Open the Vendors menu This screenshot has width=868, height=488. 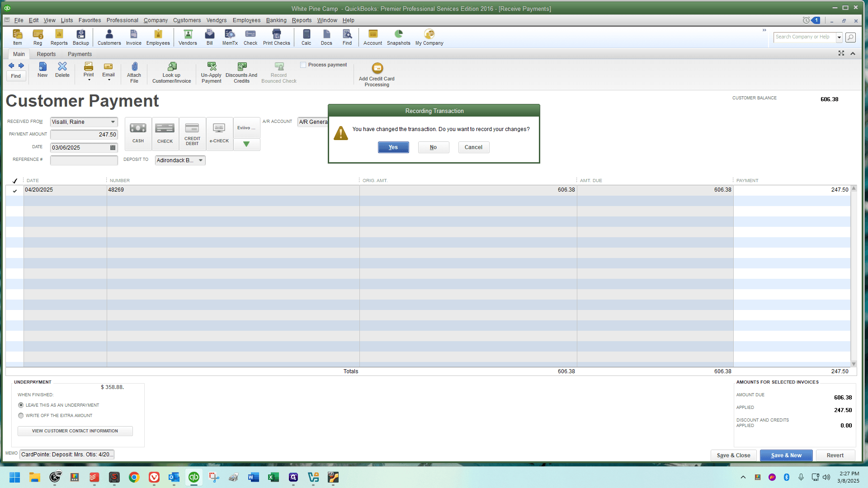217,20
